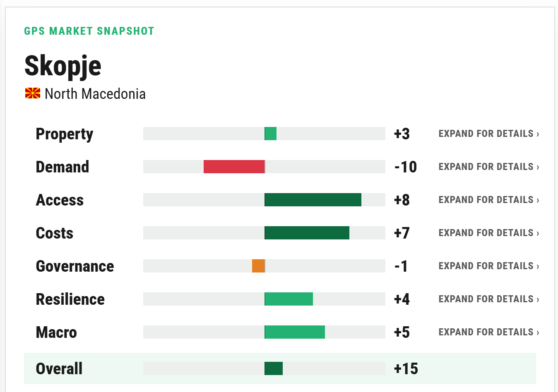Screen dimensions: 558x392
Task: Expand details for the Governance row
Action: (x=489, y=266)
